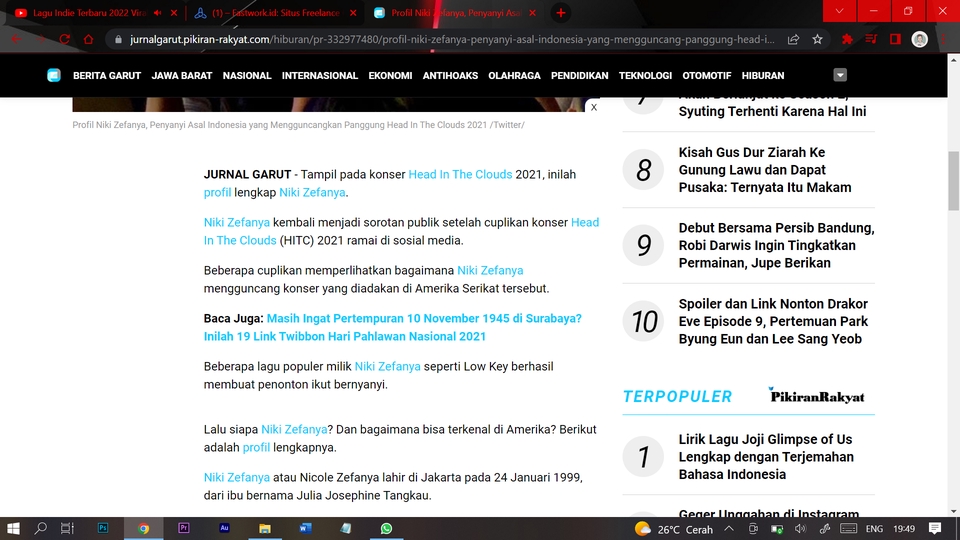This screenshot has height=540, width=960.
Task: Open Microsoft Word from the taskbar
Action: pos(305,528)
